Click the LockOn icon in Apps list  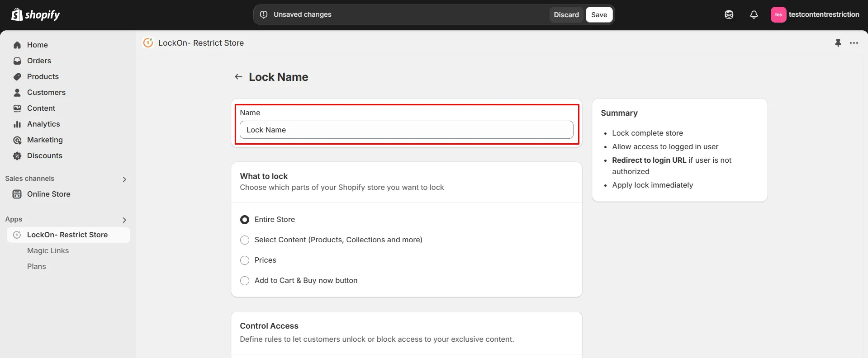point(17,235)
